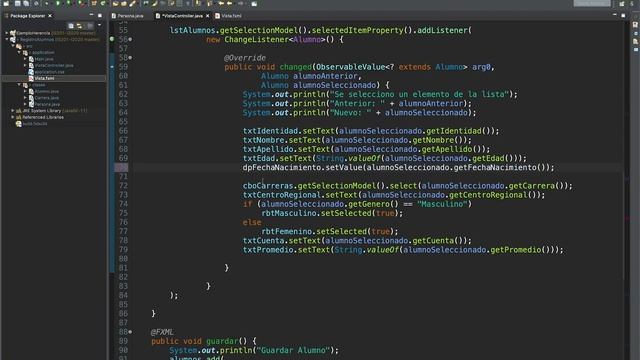Screen dimensions: 640x360
Task: Collapse the clases package node
Action: [19, 85]
